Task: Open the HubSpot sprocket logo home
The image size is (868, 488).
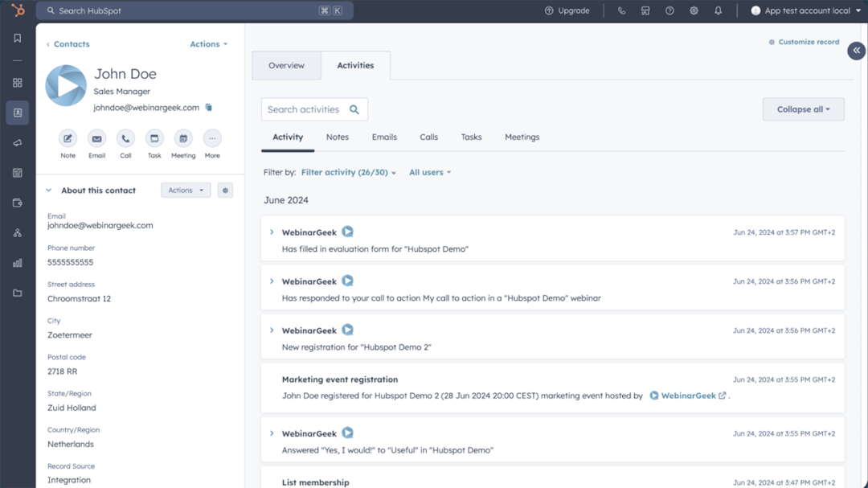Action: tap(18, 10)
